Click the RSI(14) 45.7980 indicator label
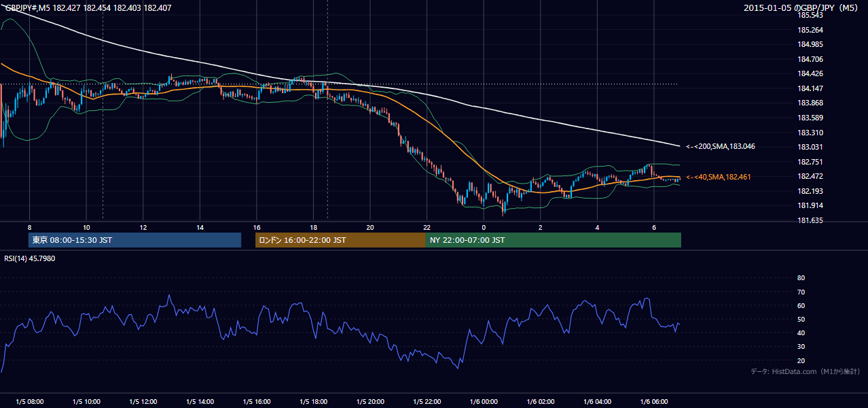868x408 pixels. tap(30, 258)
